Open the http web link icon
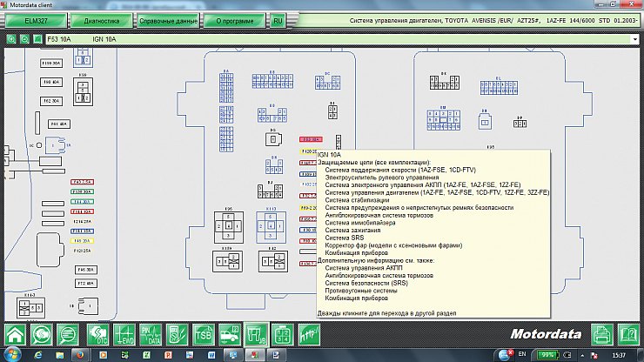This screenshot has height=362, width=644. 309,334
